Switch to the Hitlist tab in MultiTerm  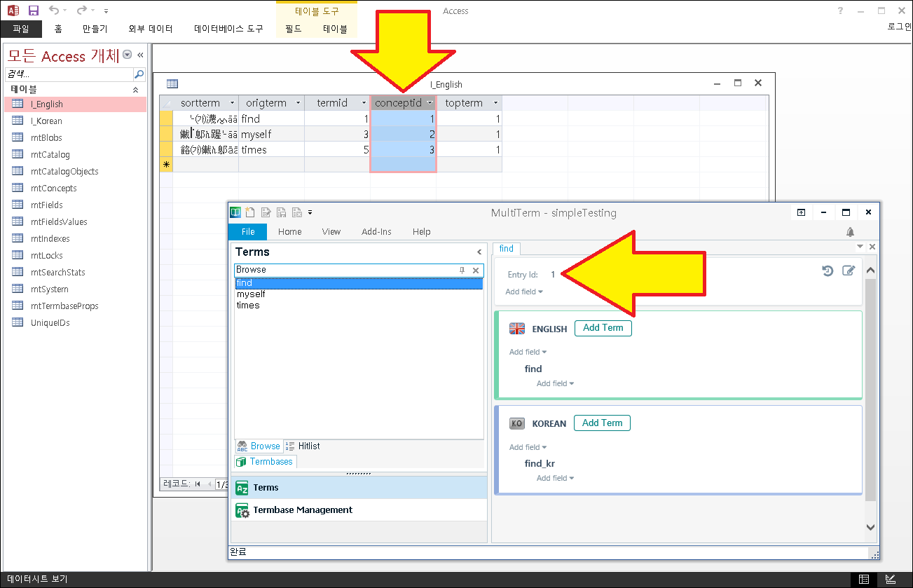pos(302,446)
